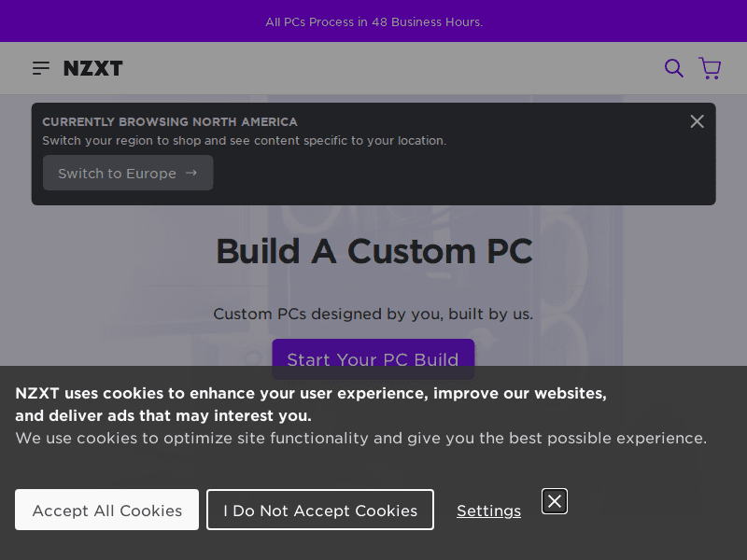Accept All Cookies
747x560 pixels.
[x=106, y=510]
